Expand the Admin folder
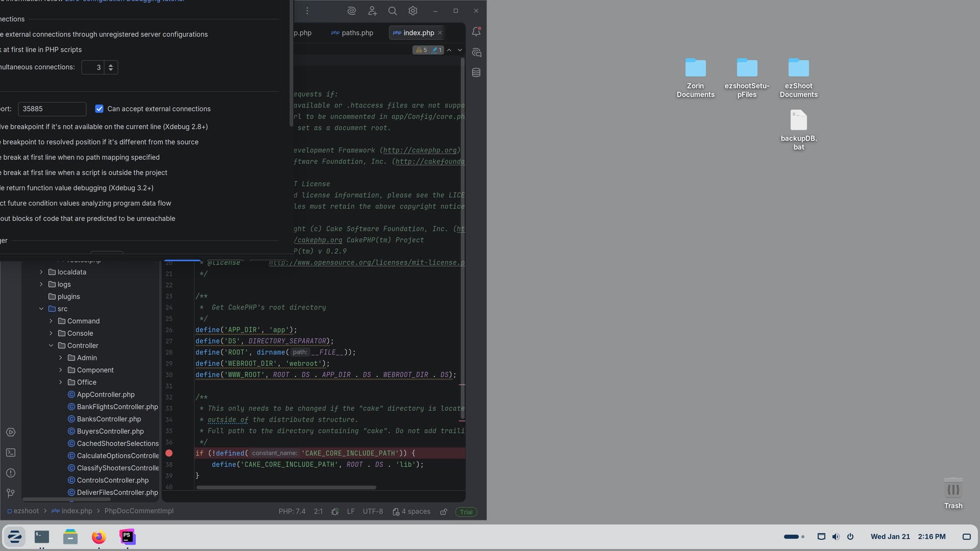The height and width of the screenshot is (551, 980). pyautogui.click(x=61, y=358)
